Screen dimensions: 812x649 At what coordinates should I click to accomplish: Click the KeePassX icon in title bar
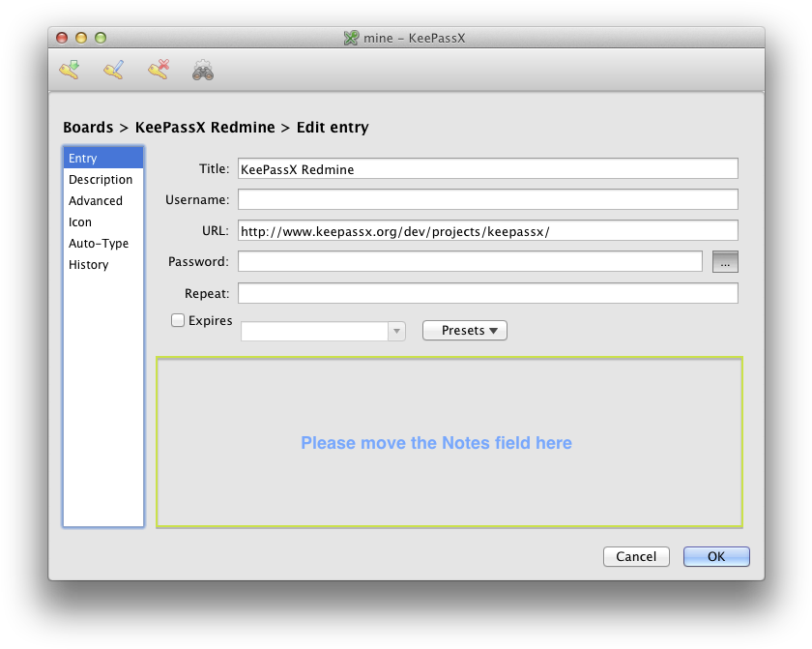tap(351, 38)
